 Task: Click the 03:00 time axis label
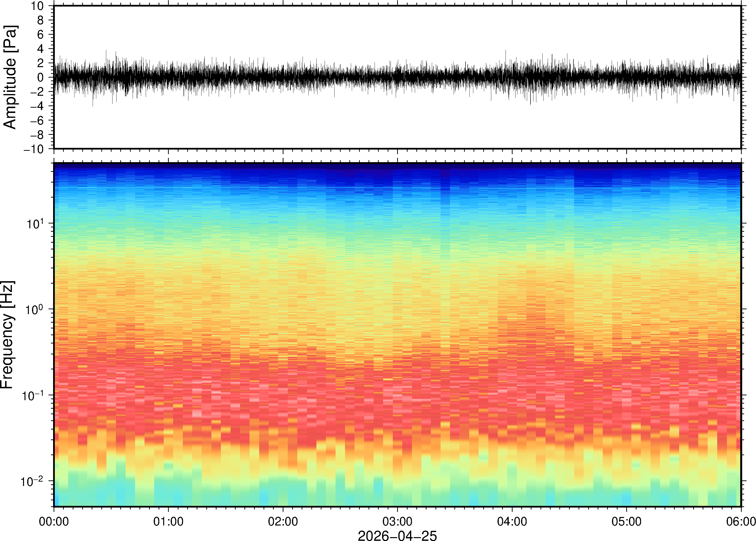397,521
